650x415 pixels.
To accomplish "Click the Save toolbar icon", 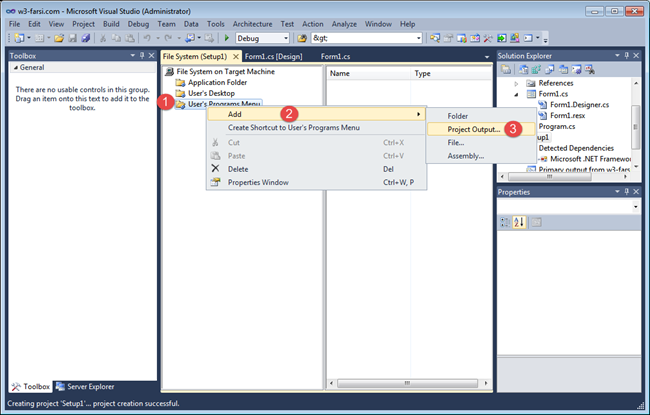I will 72,38.
